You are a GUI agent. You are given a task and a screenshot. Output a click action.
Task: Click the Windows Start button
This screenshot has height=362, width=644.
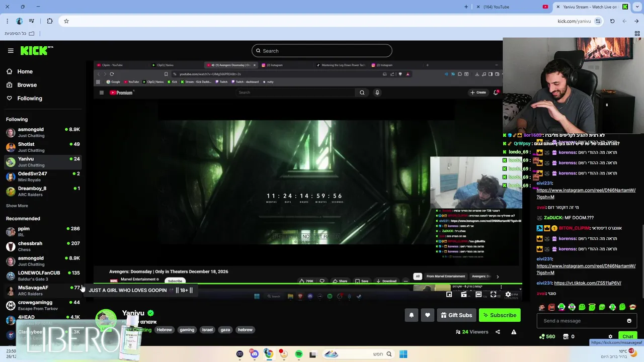click(403, 354)
